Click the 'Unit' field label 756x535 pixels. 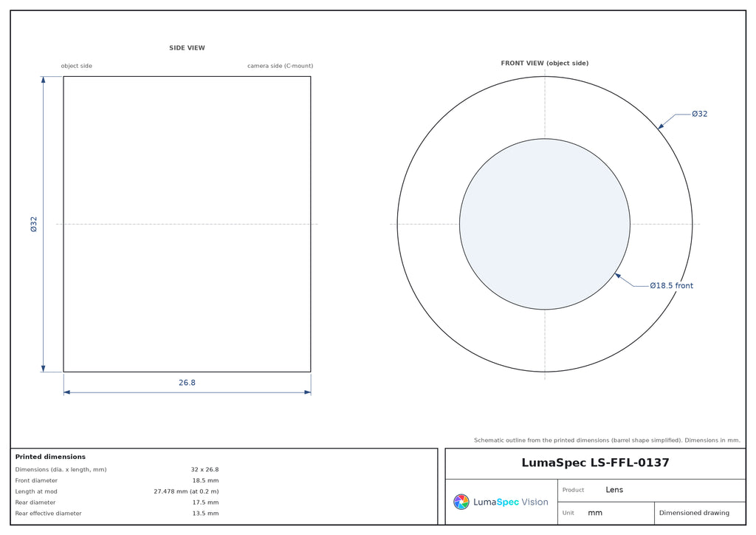pos(568,513)
